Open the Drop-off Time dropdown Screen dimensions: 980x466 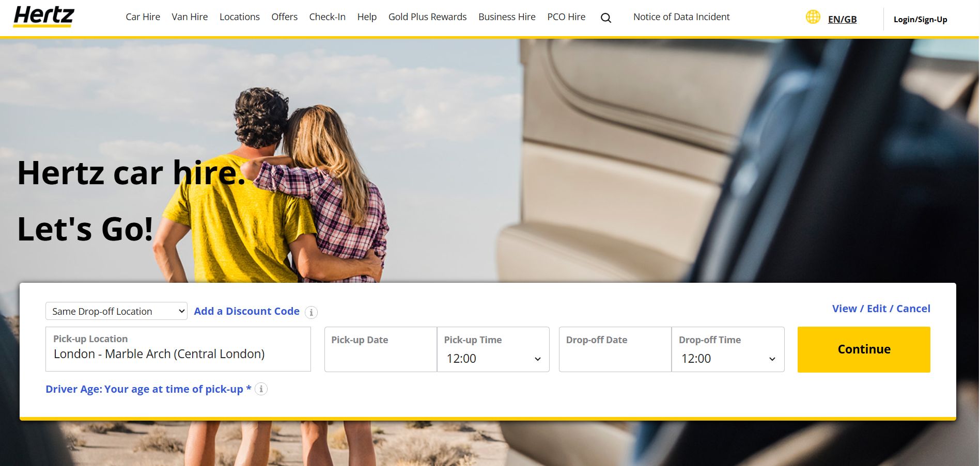coord(728,358)
